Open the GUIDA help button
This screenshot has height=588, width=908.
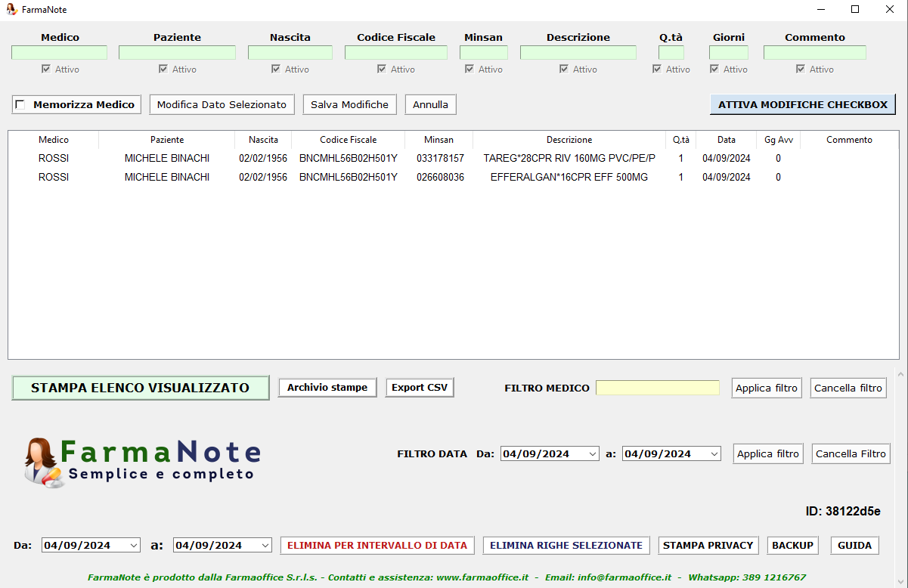click(x=854, y=545)
